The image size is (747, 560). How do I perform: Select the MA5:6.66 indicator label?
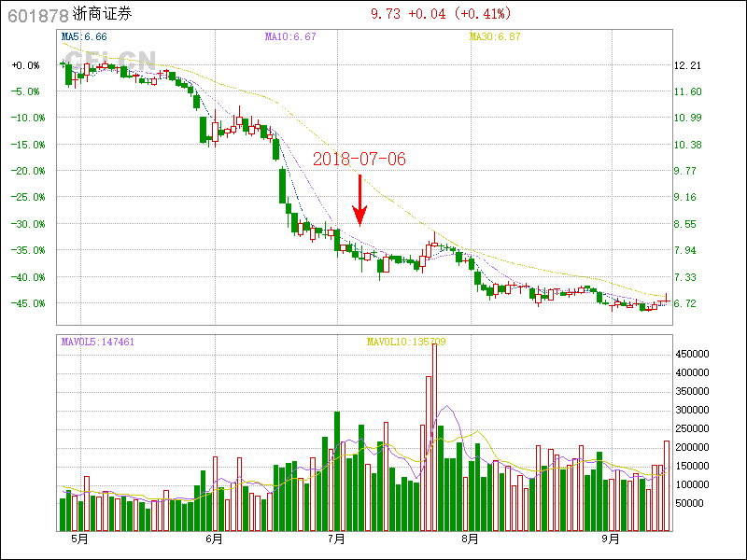click(84, 36)
